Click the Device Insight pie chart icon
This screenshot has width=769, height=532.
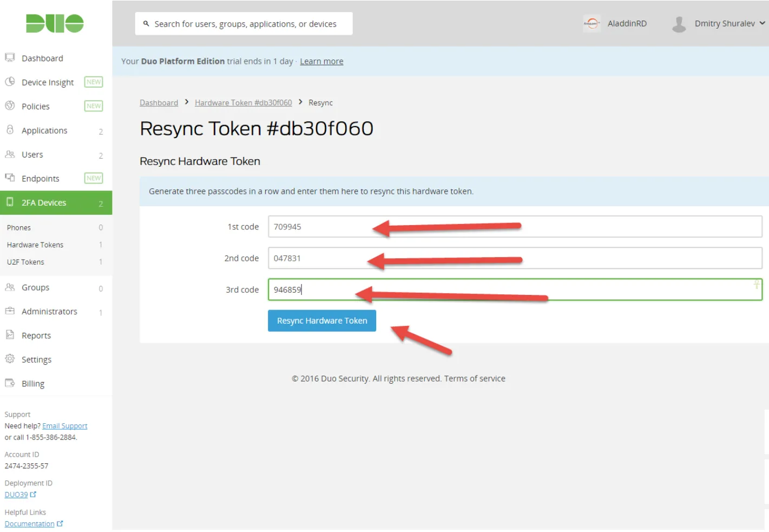(10, 82)
